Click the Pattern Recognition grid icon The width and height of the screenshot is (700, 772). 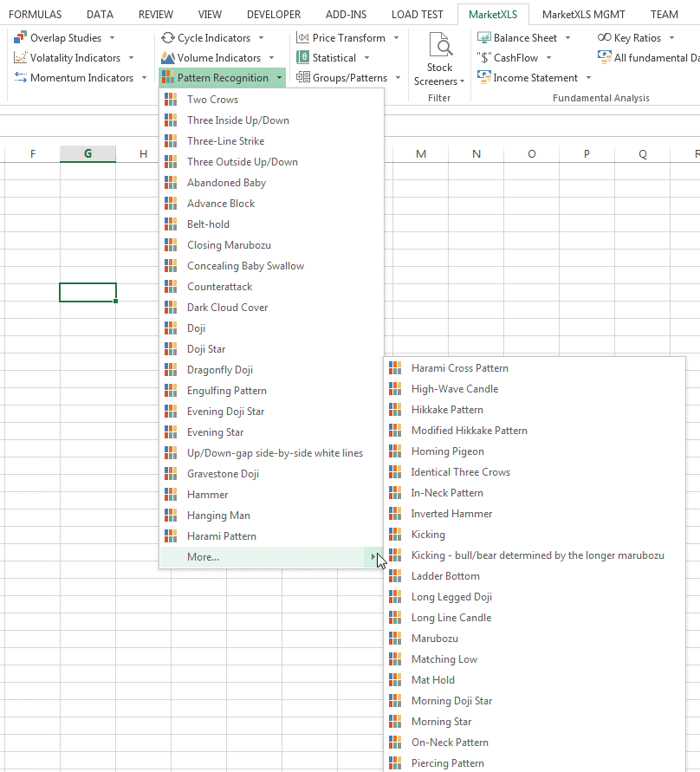pyautogui.click(x=168, y=78)
